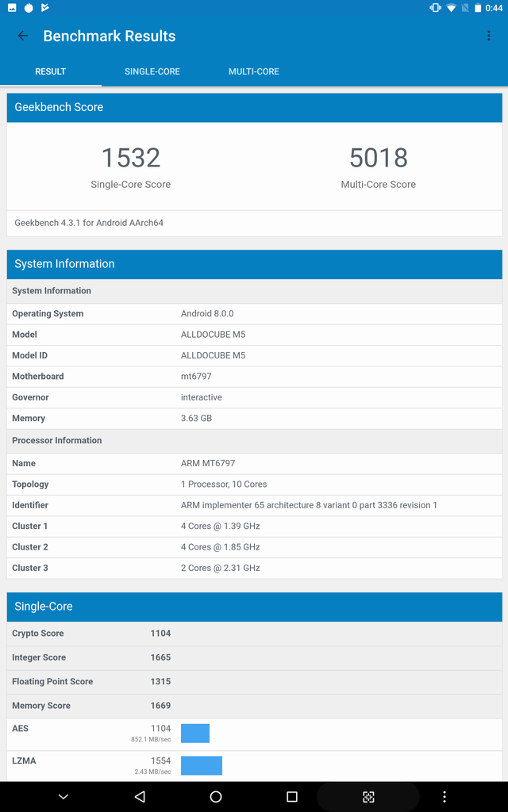Tap the Single-Core blue section header

(255, 607)
